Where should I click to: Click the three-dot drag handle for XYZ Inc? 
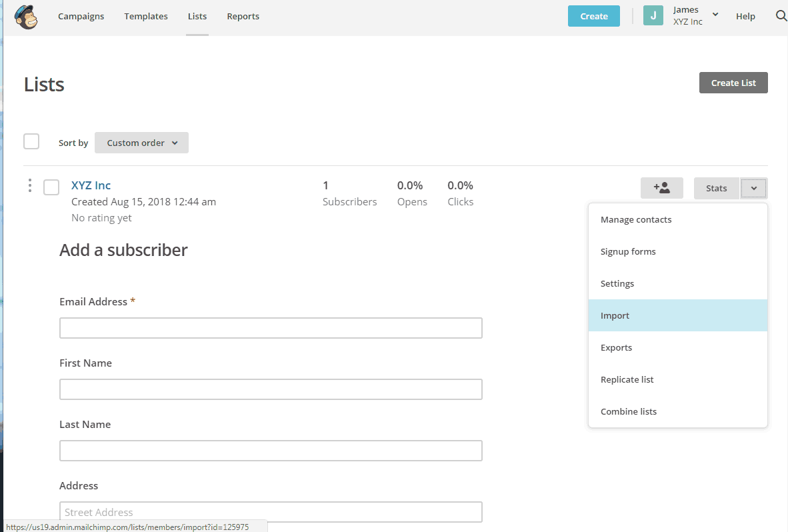(30, 186)
